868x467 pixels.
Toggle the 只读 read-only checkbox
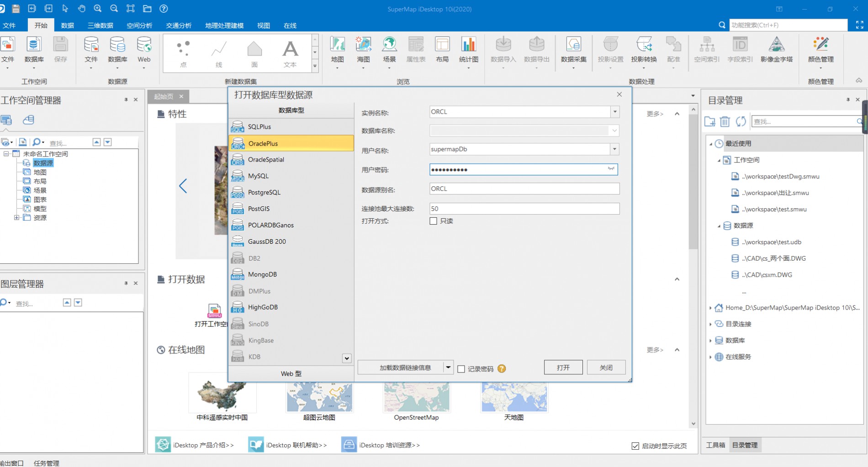click(433, 221)
